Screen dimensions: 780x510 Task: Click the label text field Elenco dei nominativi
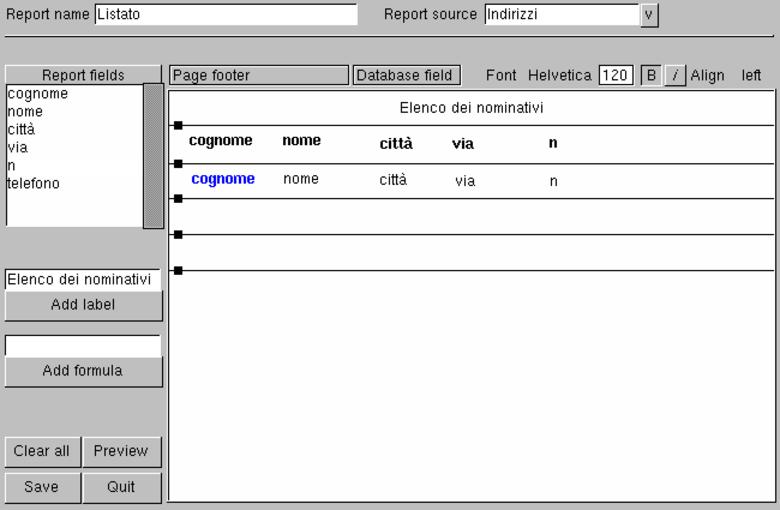83,279
